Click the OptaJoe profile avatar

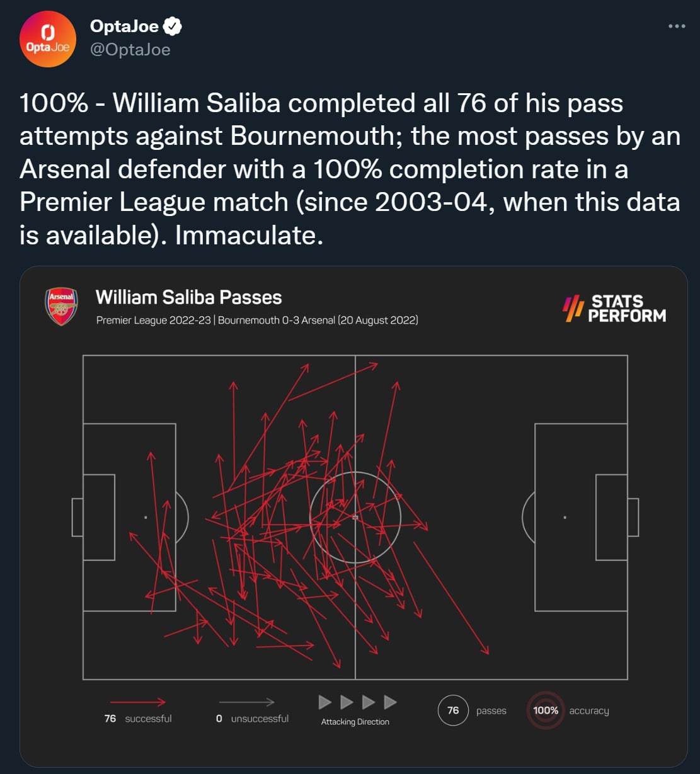48,38
